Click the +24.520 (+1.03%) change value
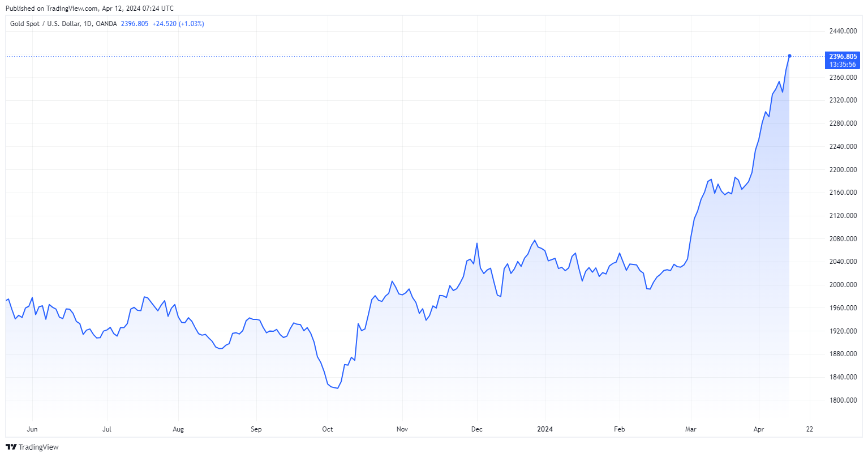 click(178, 24)
